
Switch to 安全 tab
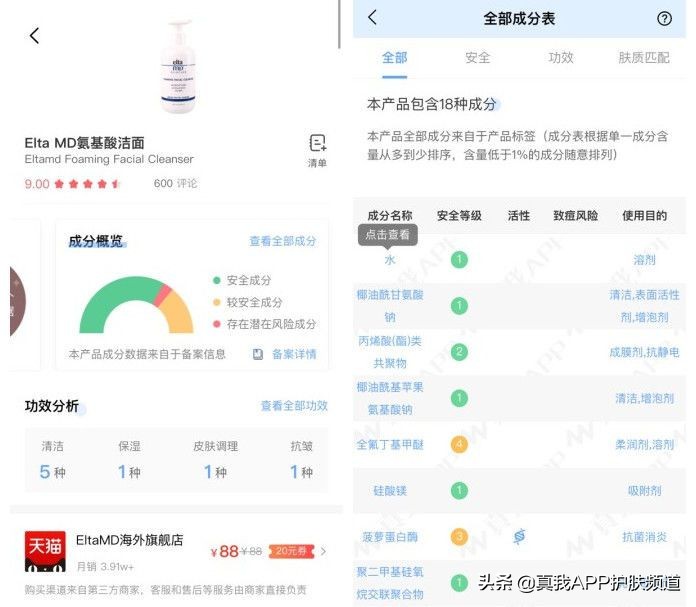point(478,58)
